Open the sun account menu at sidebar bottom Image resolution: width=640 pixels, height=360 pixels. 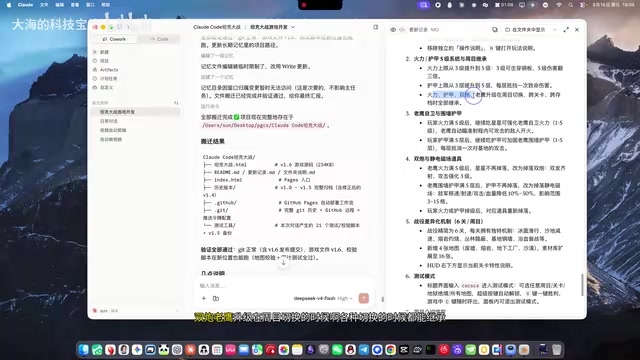pos(136,311)
